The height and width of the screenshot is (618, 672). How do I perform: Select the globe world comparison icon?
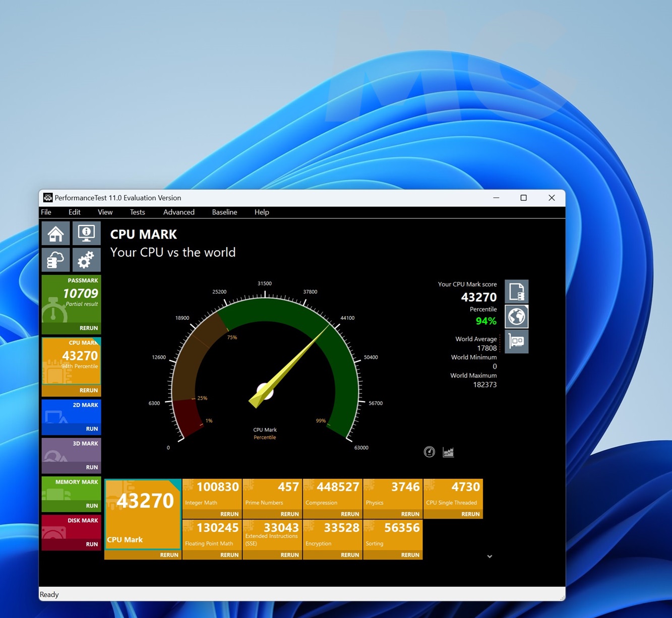pos(516,317)
